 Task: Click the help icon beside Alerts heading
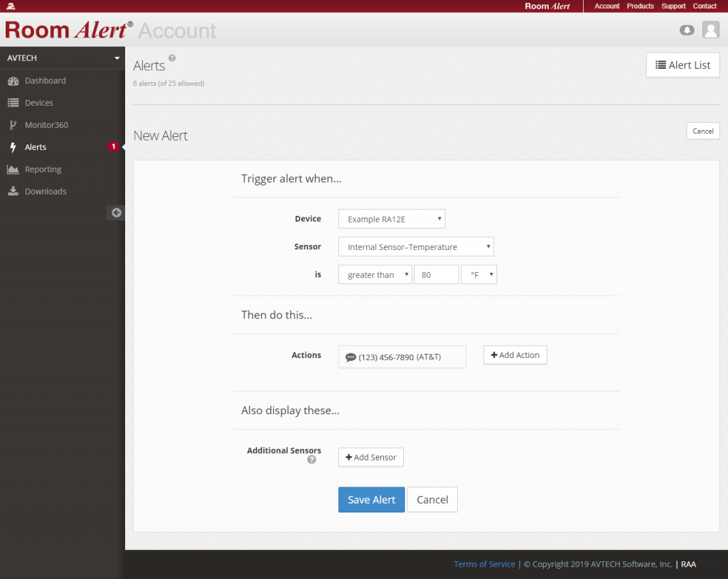pos(172,58)
